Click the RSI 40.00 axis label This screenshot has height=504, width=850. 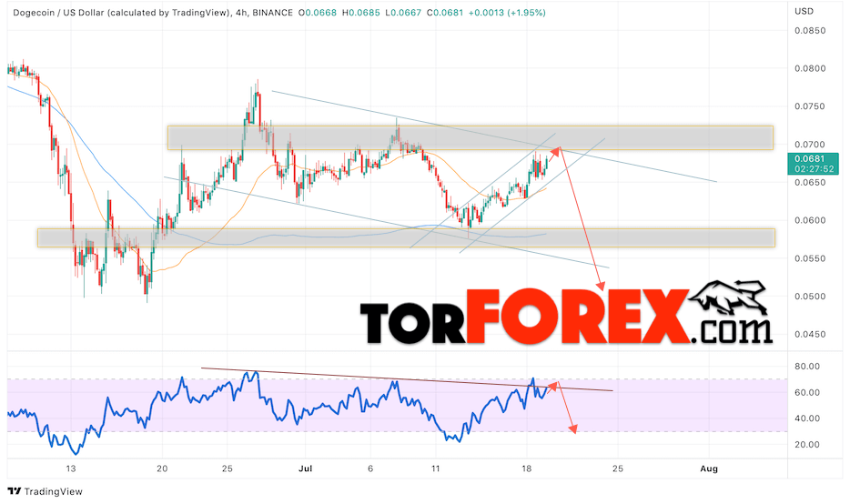tap(807, 418)
